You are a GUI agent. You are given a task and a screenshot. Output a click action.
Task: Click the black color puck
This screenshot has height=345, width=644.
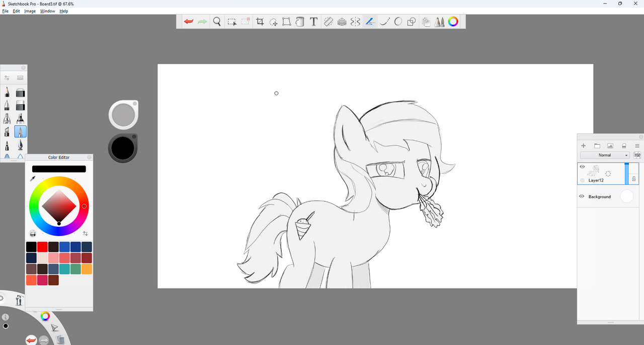[x=123, y=148]
